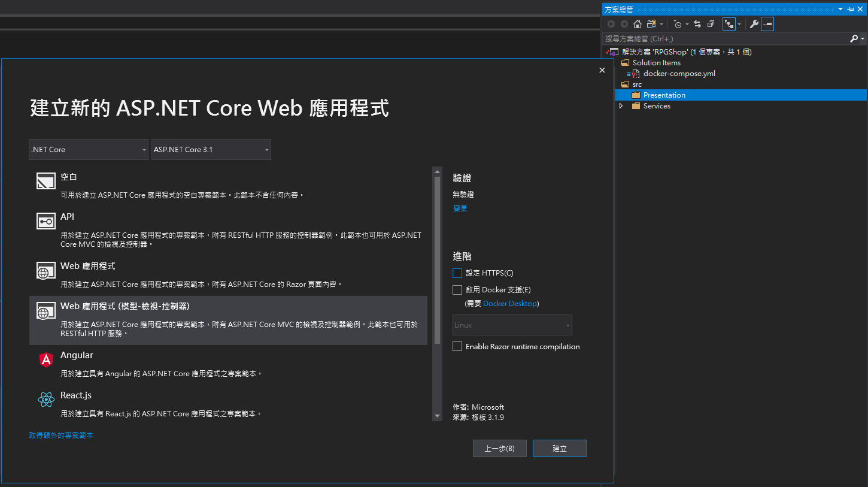
Task: Click the 來源: 樣板 3.1.9 text
Action: 478,418
